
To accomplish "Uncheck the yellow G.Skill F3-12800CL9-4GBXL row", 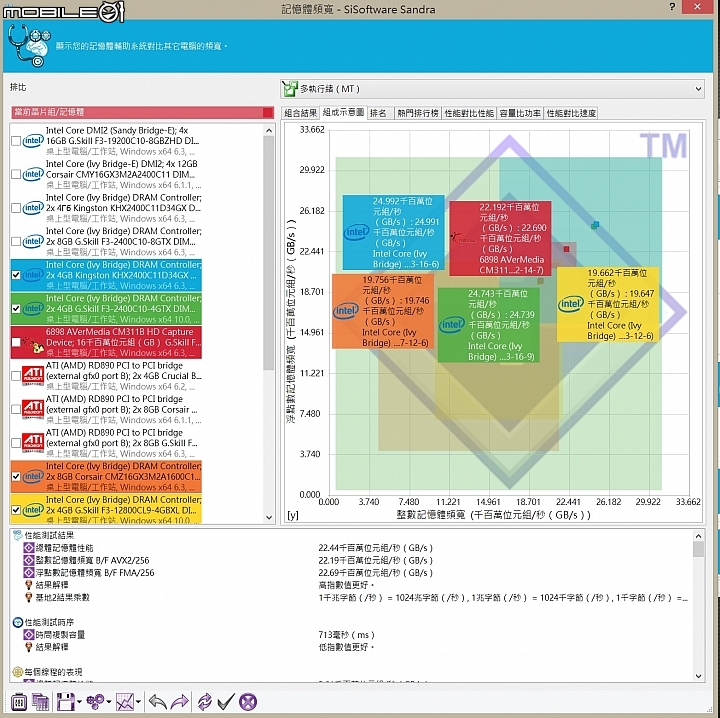I will (16, 510).
